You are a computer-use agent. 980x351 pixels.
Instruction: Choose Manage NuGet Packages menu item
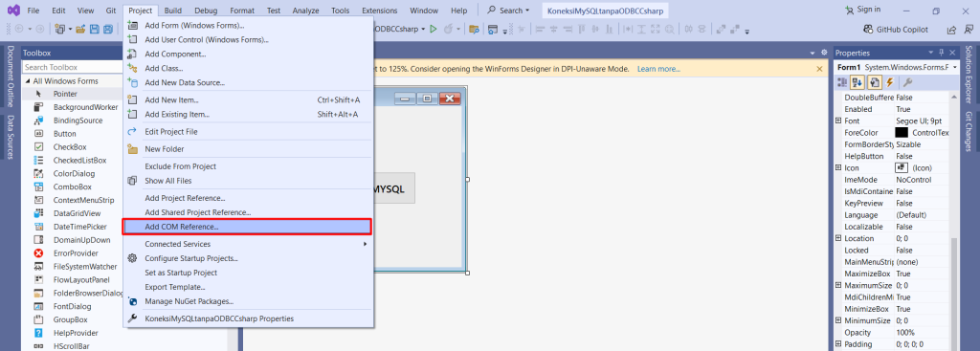click(249, 301)
